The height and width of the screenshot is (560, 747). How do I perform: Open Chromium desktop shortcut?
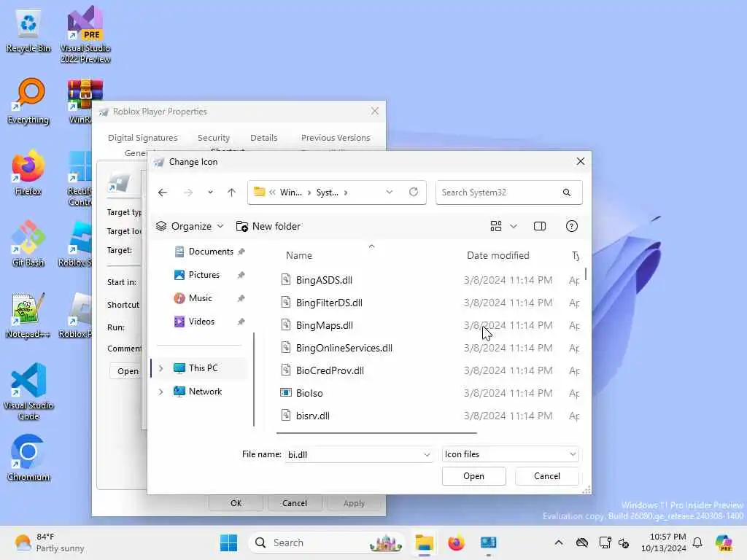28,458
